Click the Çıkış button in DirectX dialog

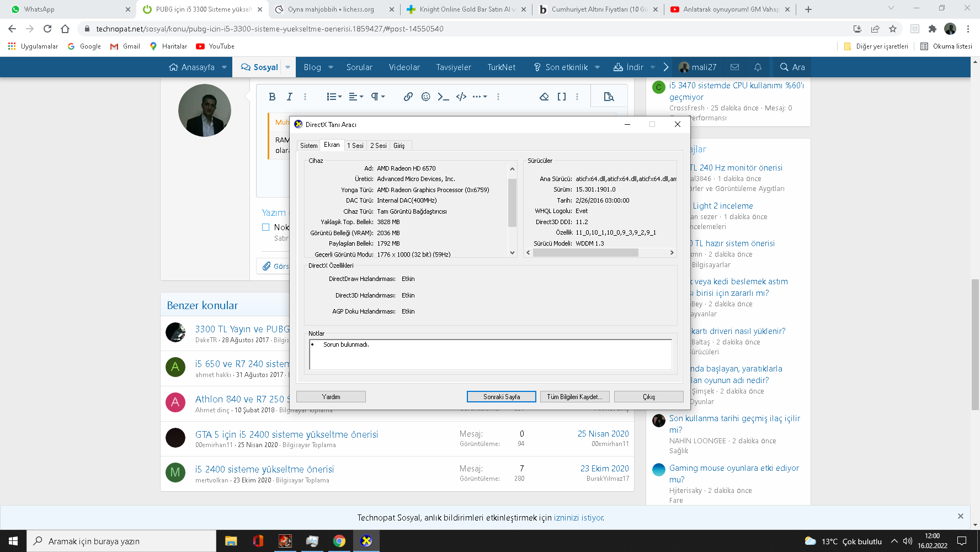tap(649, 397)
